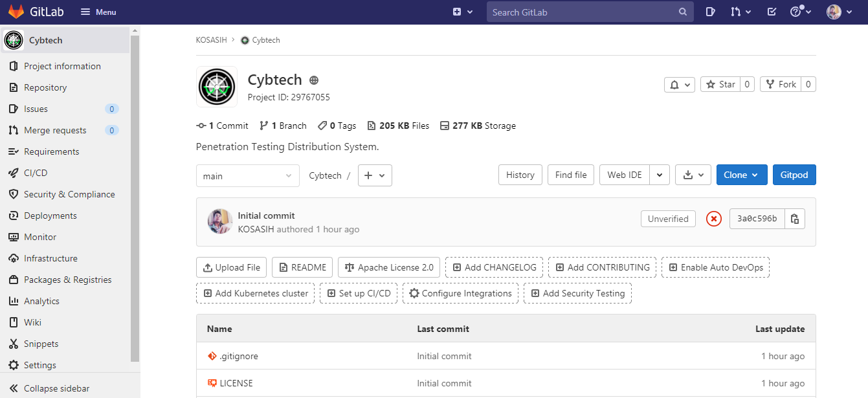Open the add file plus dropdown
This screenshot has width=868, height=398.
pos(375,175)
